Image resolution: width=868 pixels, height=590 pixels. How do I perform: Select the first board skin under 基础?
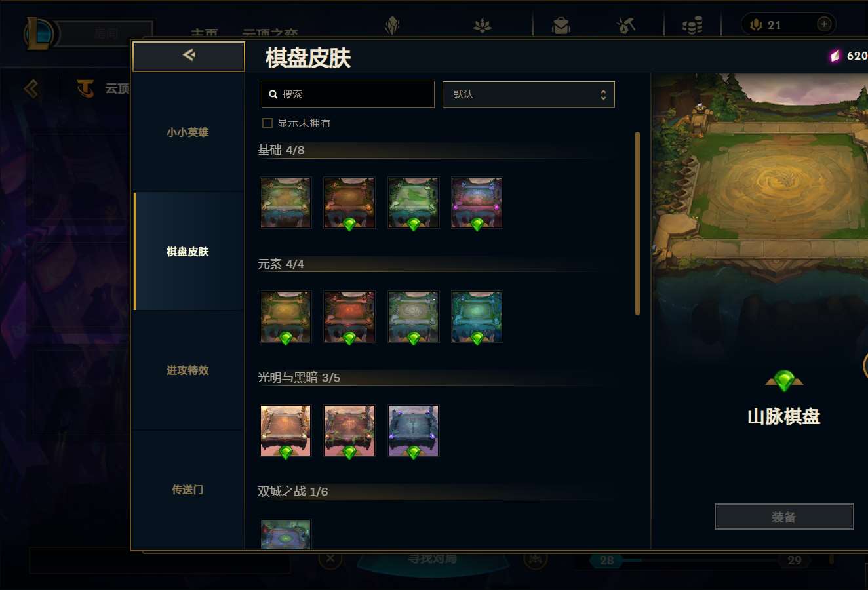[285, 203]
